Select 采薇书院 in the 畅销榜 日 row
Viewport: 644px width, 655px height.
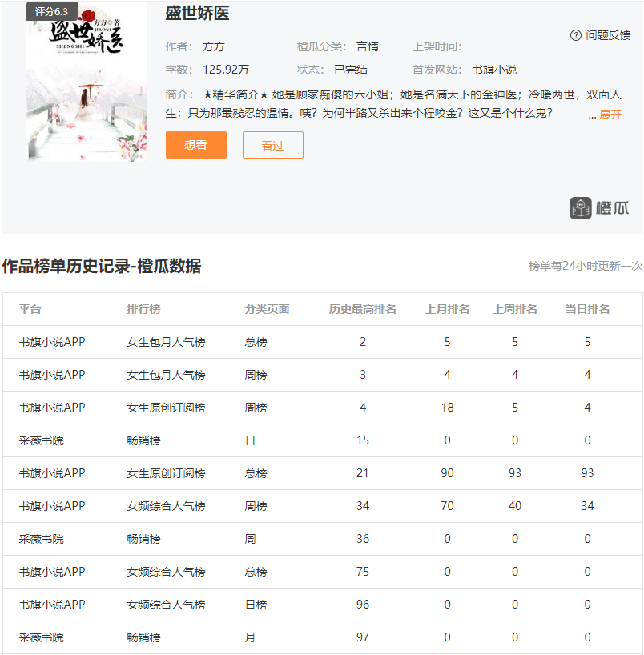[42, 440]
